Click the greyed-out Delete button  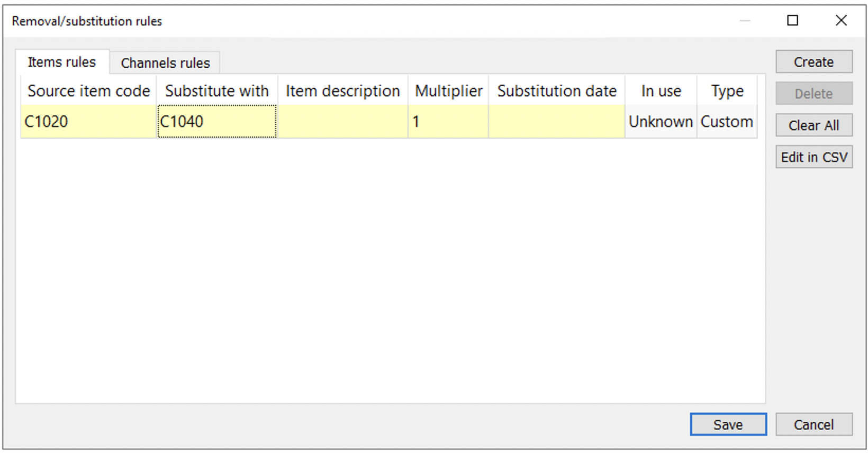point(813,94)
